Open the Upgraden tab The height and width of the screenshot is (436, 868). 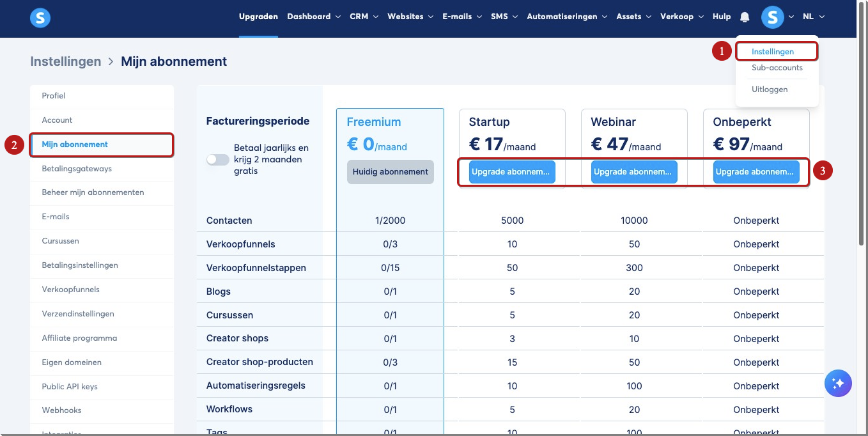(258, 17)
